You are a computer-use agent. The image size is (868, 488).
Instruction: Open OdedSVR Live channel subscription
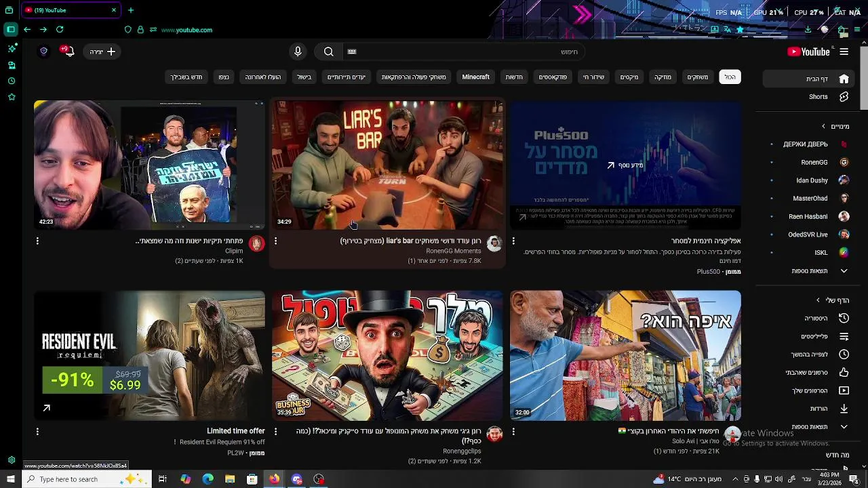(x=808, y=235)
